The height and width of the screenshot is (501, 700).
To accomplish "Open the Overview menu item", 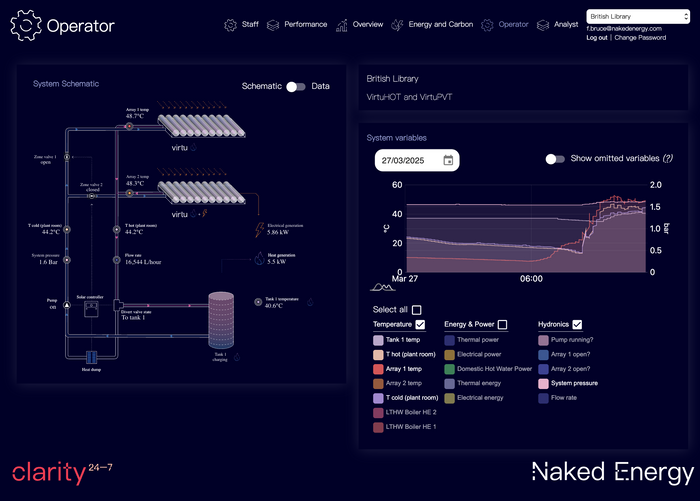I will pos(368,25).
